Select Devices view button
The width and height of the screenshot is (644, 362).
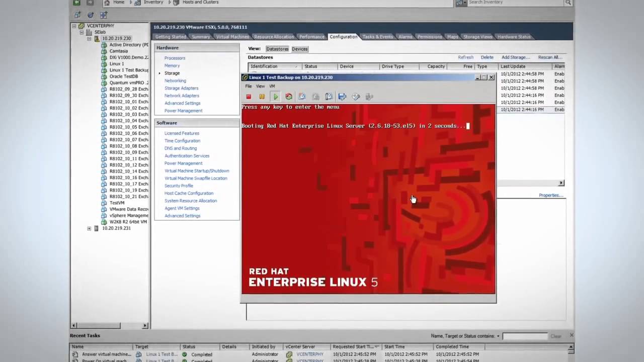300,49
